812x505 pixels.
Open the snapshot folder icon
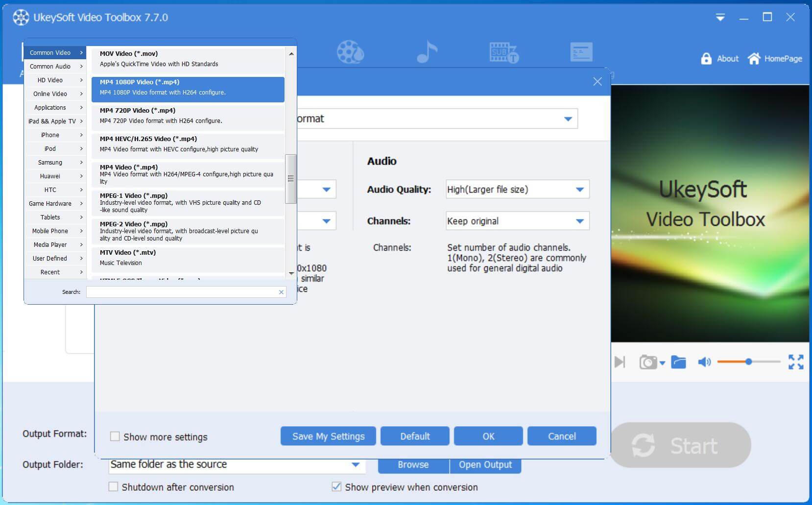pyautogui.click(x=678, y=362)
